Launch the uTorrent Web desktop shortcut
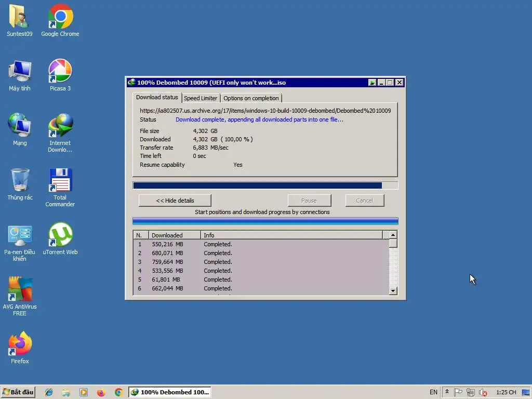Viewport: 532px width, 399px height. 60,239
